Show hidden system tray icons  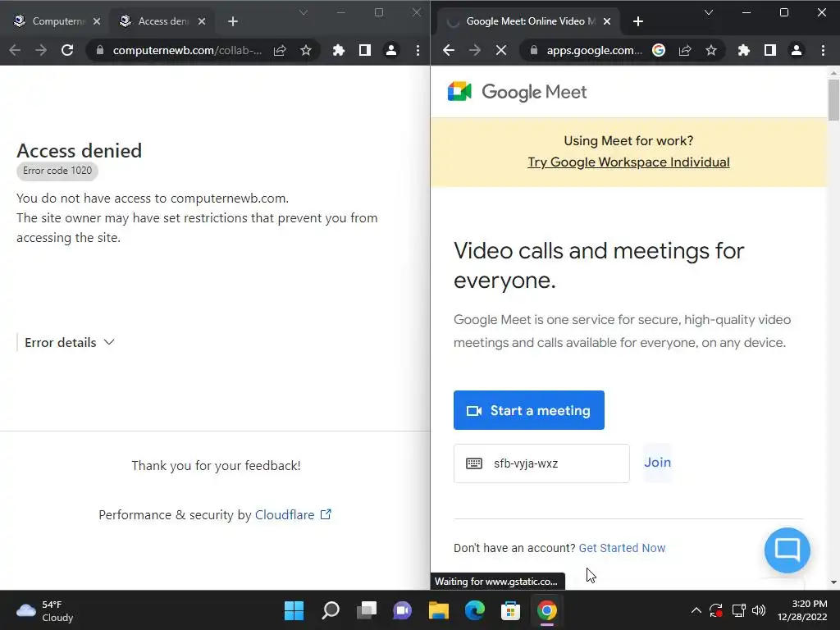click(696, 610)
